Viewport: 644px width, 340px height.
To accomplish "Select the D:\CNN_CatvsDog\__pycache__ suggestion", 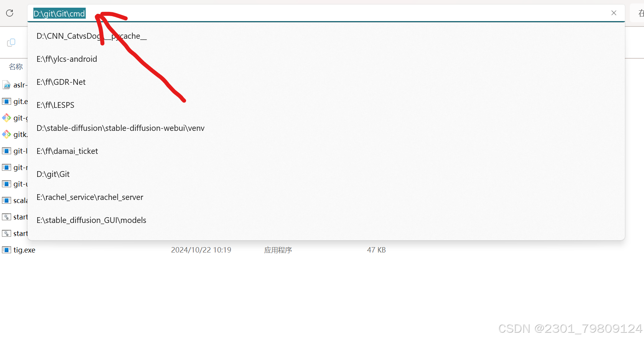I will [x=326, y=36].
